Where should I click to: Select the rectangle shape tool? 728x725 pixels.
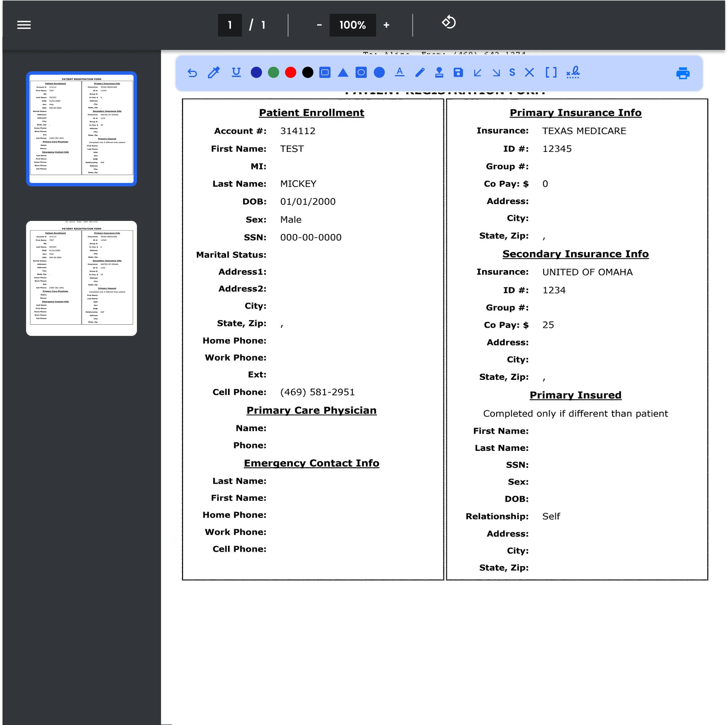tap(325, 72)
